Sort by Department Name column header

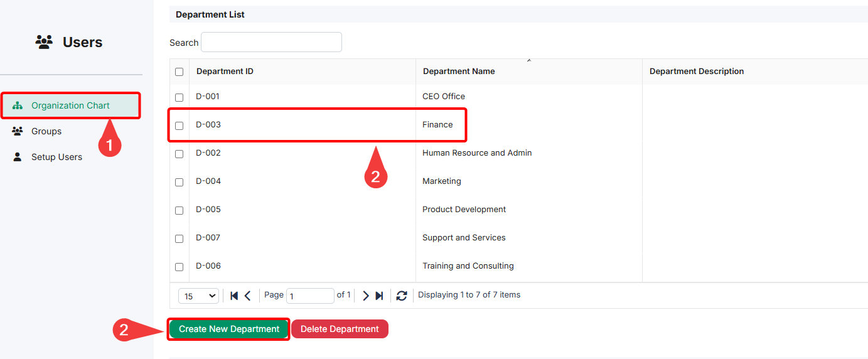coord(459,72)
